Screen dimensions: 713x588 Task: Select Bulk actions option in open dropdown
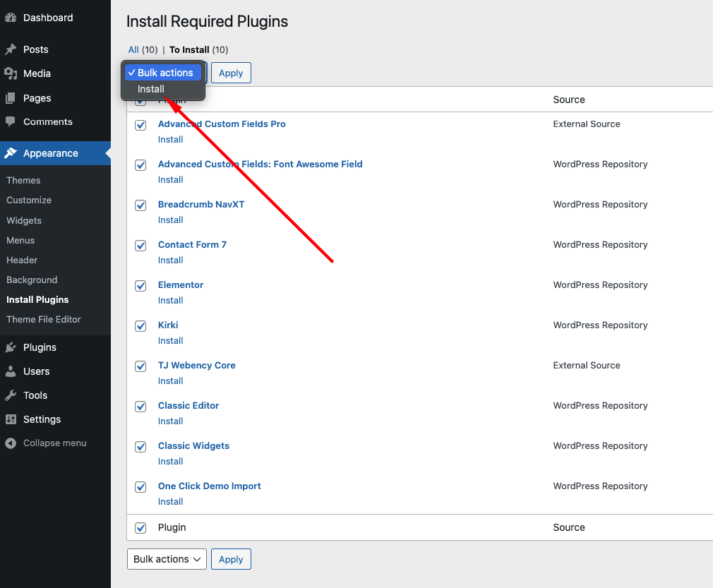(x=163, y=73)
